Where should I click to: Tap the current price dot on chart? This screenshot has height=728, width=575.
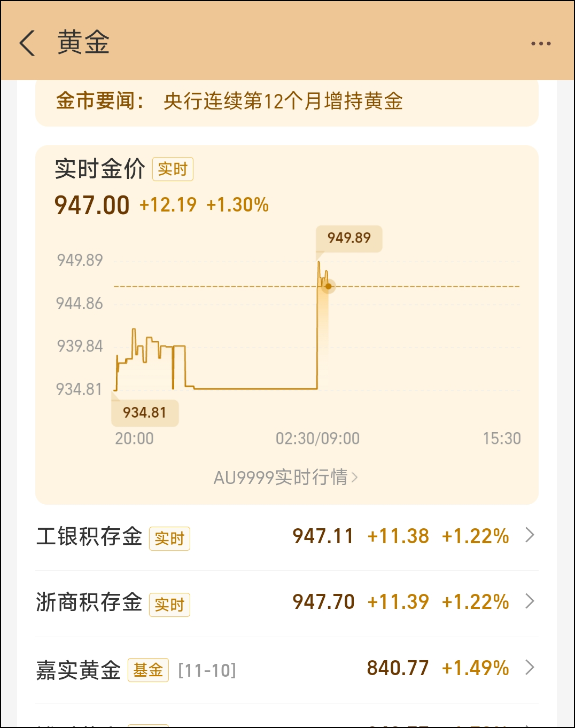click(328, 286)
